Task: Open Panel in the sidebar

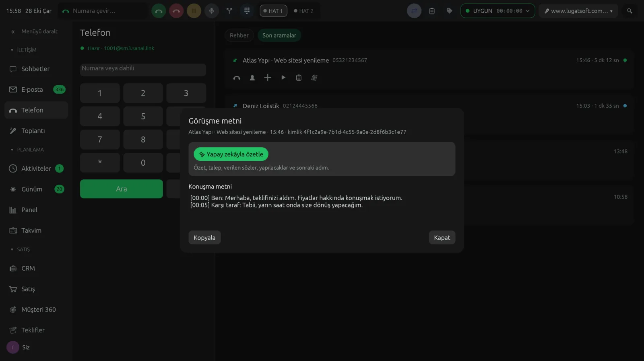Action: point(36,210)
